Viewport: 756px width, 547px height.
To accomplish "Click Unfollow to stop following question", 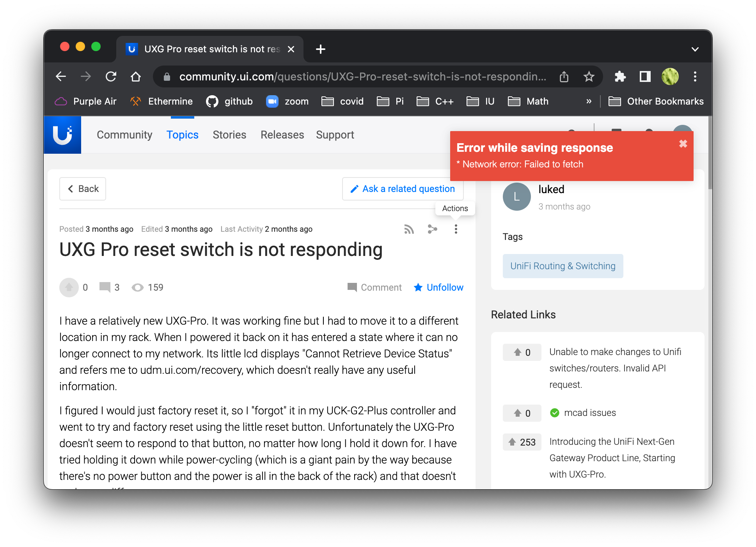I will click(x=439, y=288).
